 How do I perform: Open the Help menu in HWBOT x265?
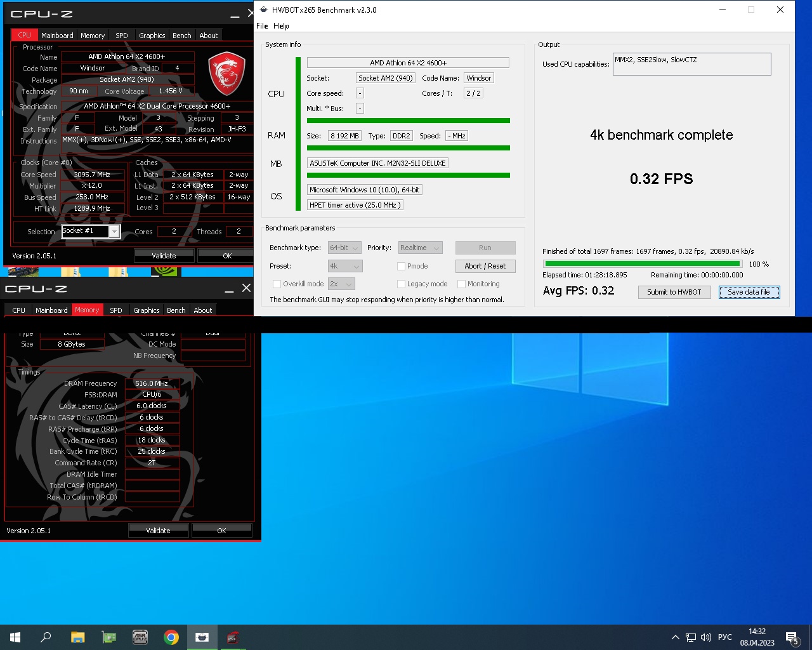coord(281,26)
